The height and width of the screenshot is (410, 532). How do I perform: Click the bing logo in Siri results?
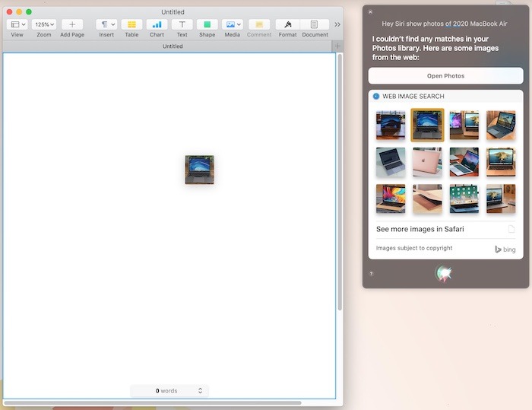pos(505,249)
